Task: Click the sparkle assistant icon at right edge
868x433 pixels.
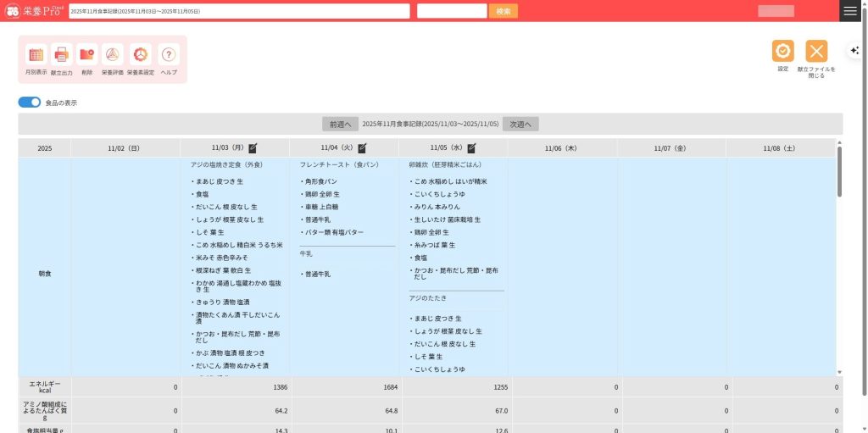Action: coord(855,50)
